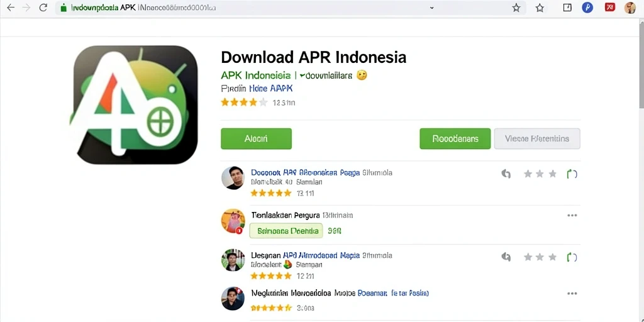The image size is (644, 322).
Task: Open the address bar dropdown chevron
Action: [431, 8]
